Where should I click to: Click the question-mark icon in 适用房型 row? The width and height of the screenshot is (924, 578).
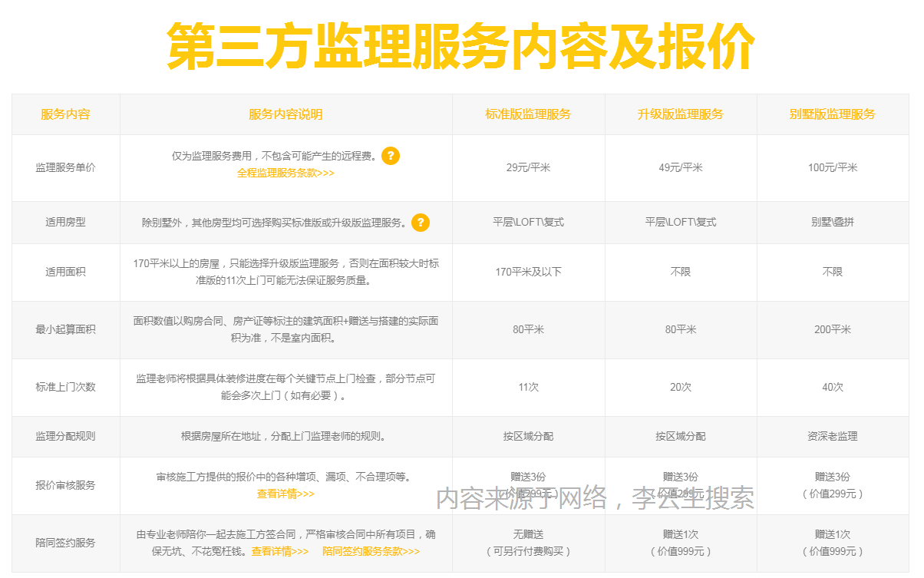pos(420,223)
